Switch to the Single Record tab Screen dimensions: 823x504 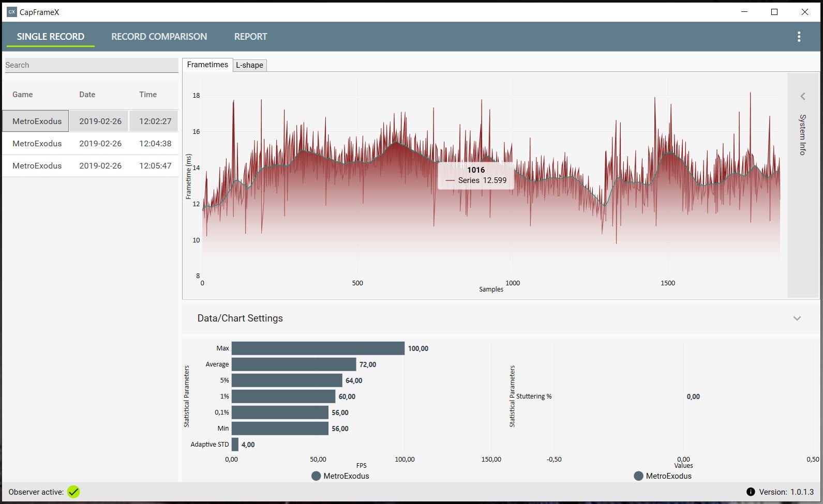coord(51,37)
